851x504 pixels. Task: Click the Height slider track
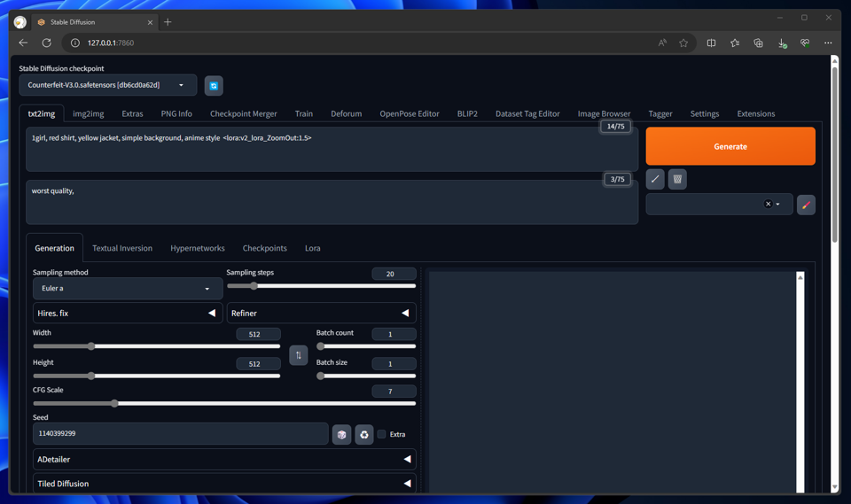(x=157, y=376)
